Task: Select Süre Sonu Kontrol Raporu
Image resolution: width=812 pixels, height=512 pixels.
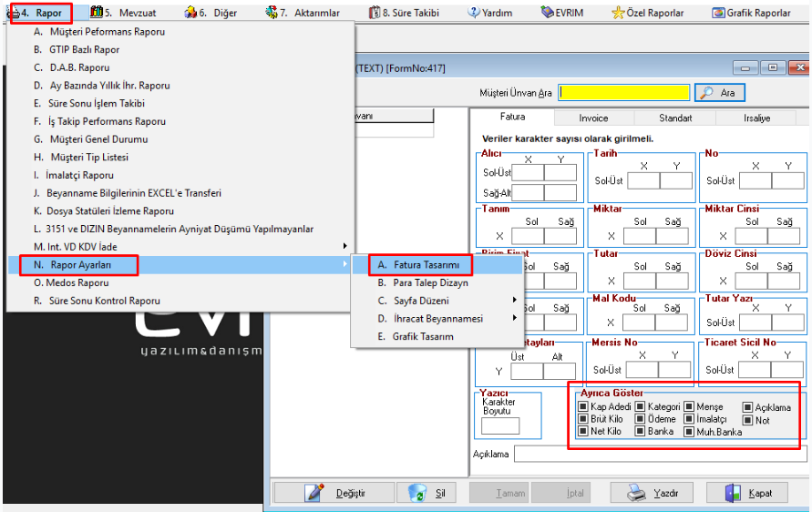Action: (180, 301)
